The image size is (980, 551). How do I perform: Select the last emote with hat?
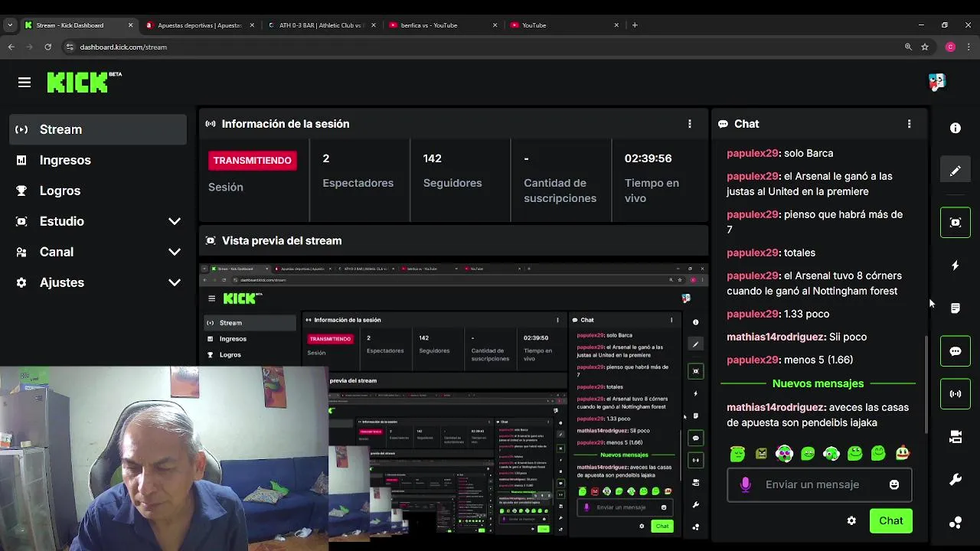coord(903,454)
